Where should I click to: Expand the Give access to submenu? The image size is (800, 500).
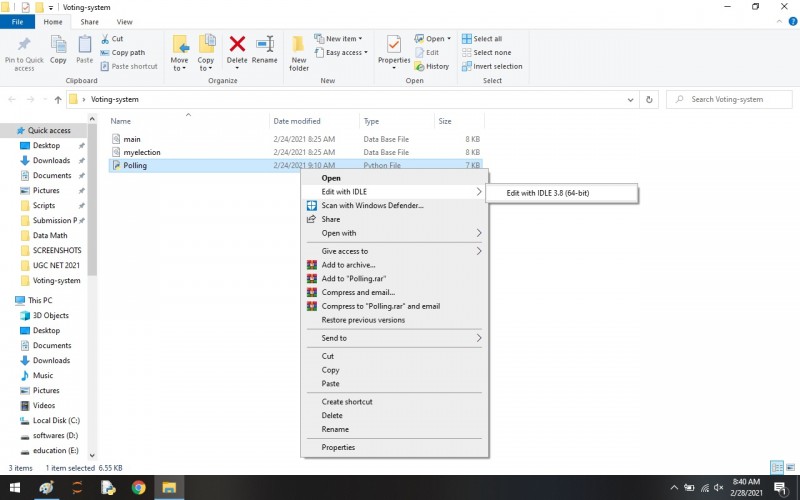pos(394,251)
